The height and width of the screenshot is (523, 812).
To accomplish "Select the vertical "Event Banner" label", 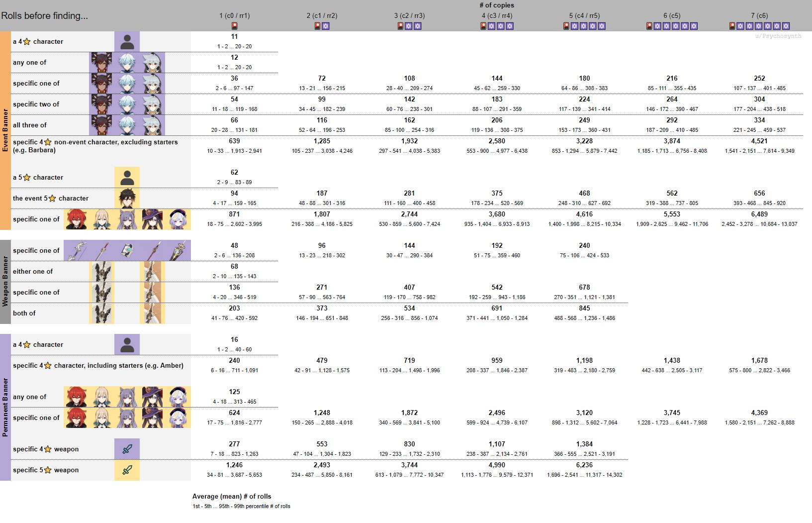I will point(5,130).
